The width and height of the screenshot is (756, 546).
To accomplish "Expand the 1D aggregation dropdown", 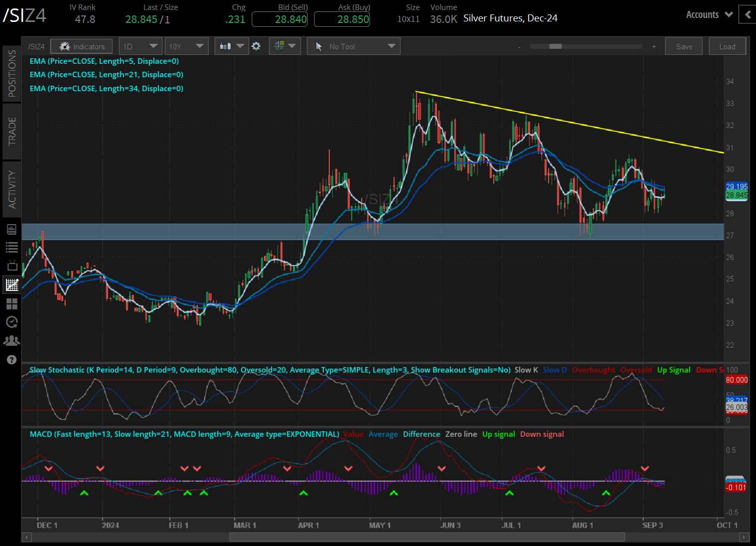I will (141, 46).
